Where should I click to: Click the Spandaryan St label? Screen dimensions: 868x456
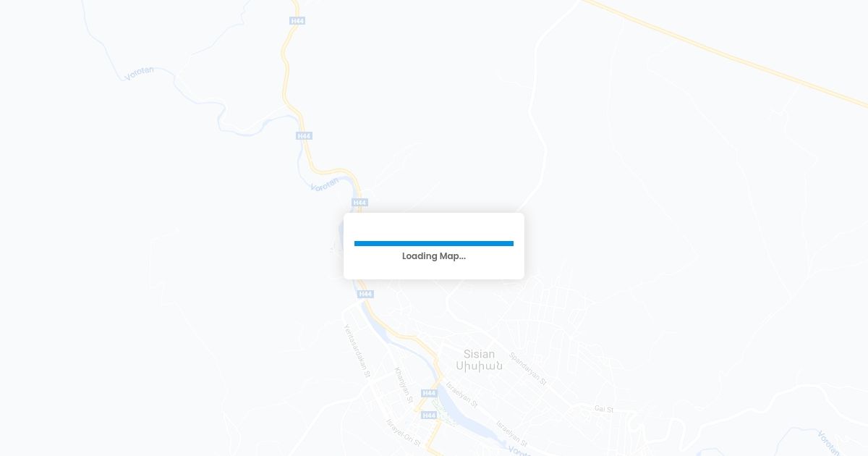pyautogui.click(x=528, y=368)
